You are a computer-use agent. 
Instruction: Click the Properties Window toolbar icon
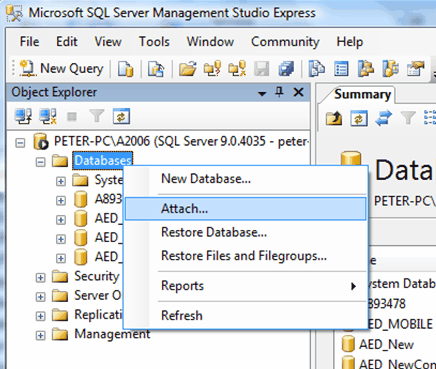coord(415,69)
